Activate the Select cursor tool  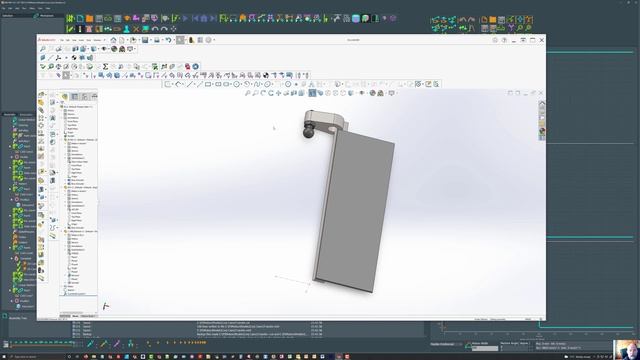(x=180, y=40)
